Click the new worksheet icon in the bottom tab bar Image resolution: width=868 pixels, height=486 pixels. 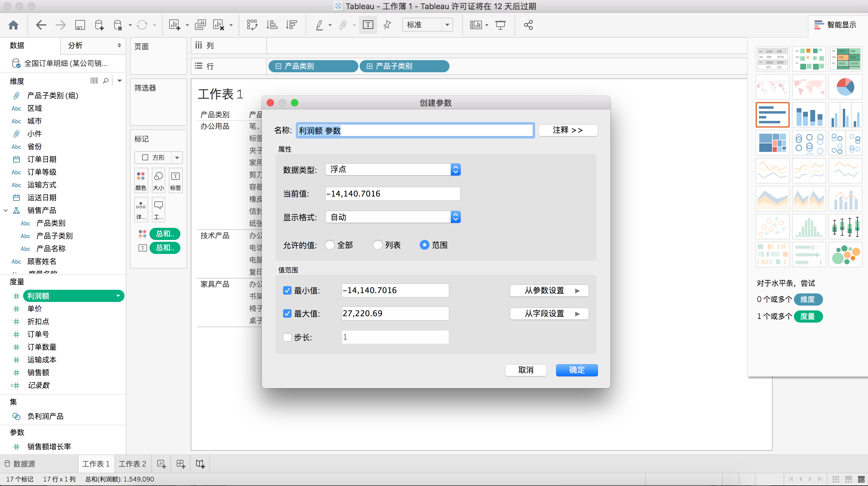161,464
